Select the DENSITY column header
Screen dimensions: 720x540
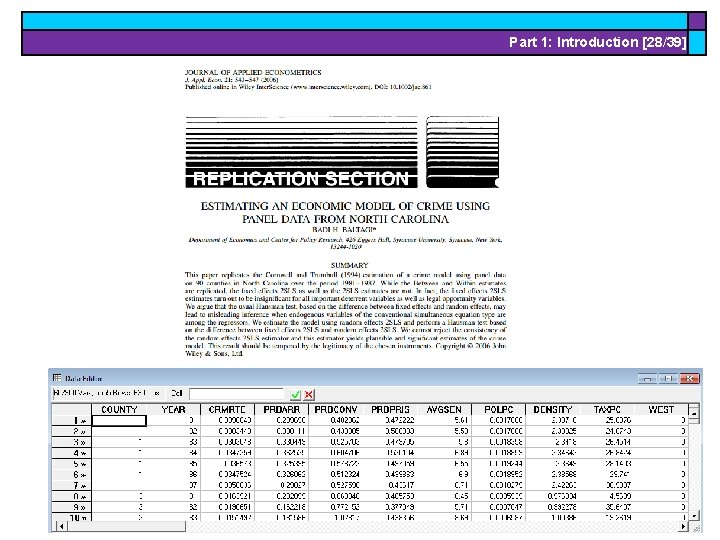pyautogui.click(x=552, y=409)
